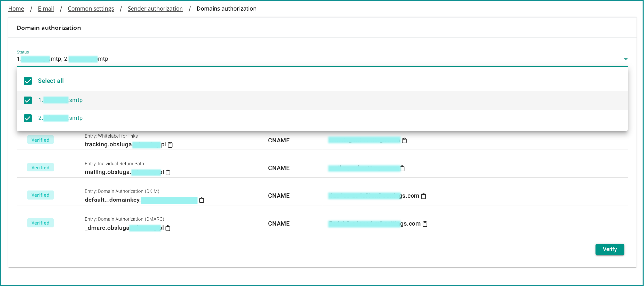Copy the DKIM CNAME target value
The width and height of the screenshot is (644, 286).
423,196
